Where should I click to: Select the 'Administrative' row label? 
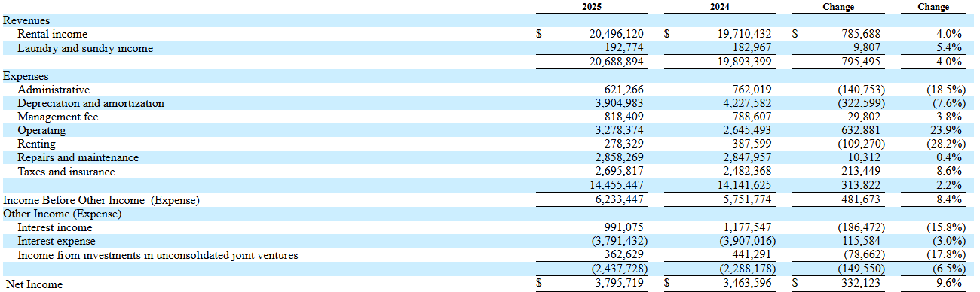pos(54,90)
